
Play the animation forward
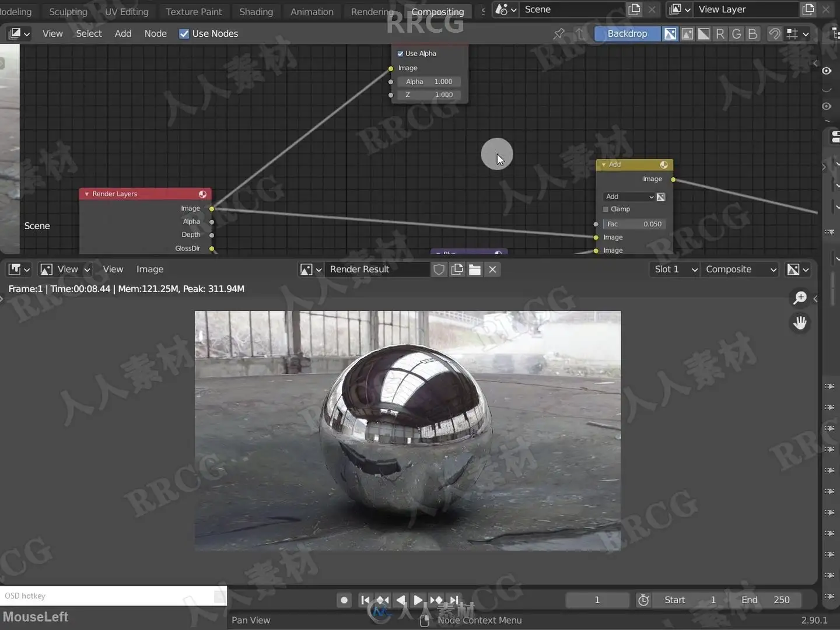(x=418, y=600)
